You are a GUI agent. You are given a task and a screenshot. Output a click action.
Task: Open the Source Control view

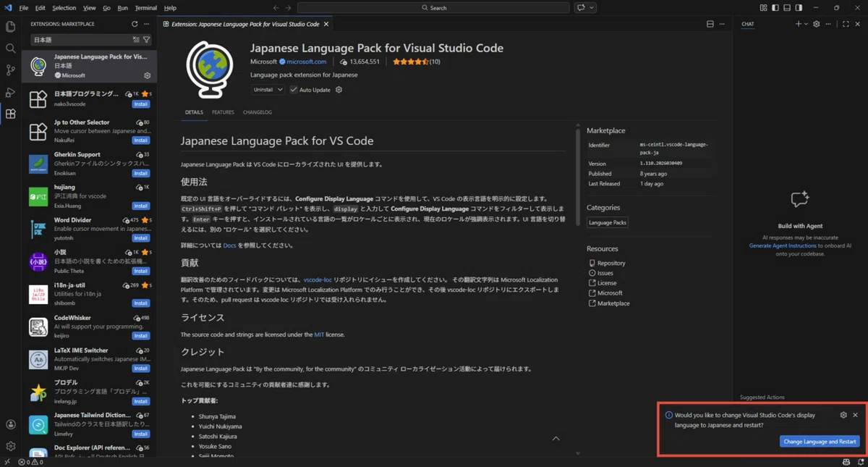[x=10, y=70]
